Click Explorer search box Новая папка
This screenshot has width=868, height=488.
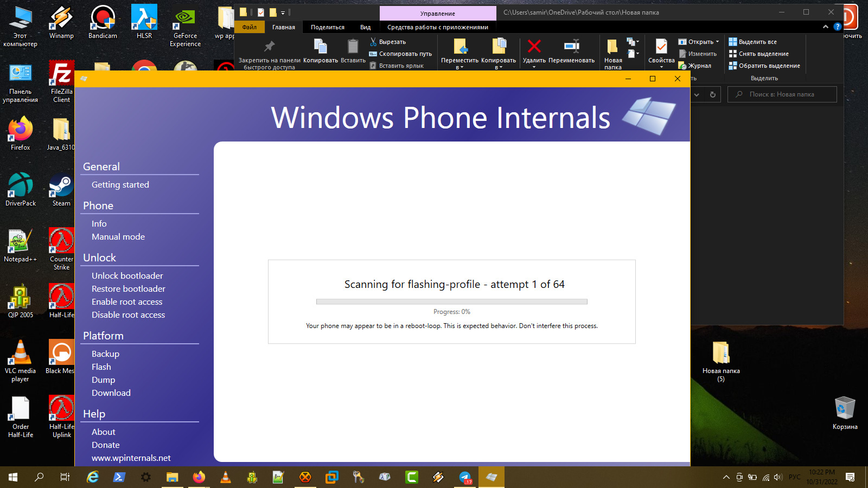[782, 94]
